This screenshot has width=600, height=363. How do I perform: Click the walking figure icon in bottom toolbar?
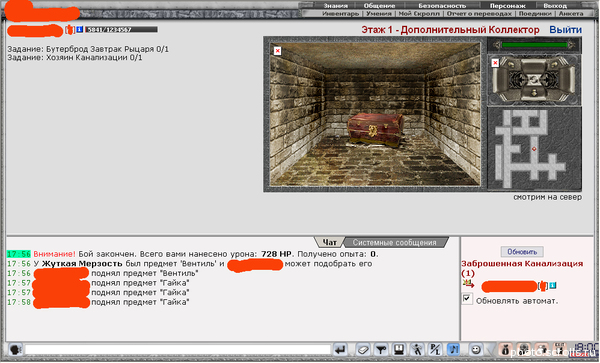pyautogui.click(x=417, y=350)
